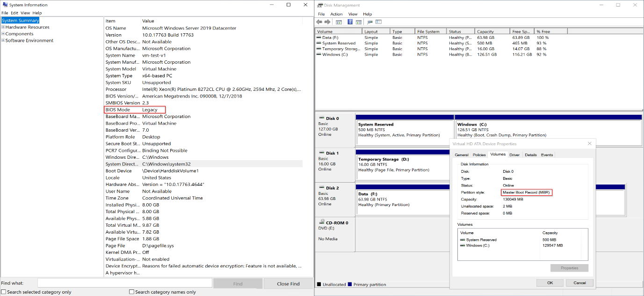Enable the Search selected category only checkbox
The height and width of the screenshot is (296, 644).
[4, 292]
